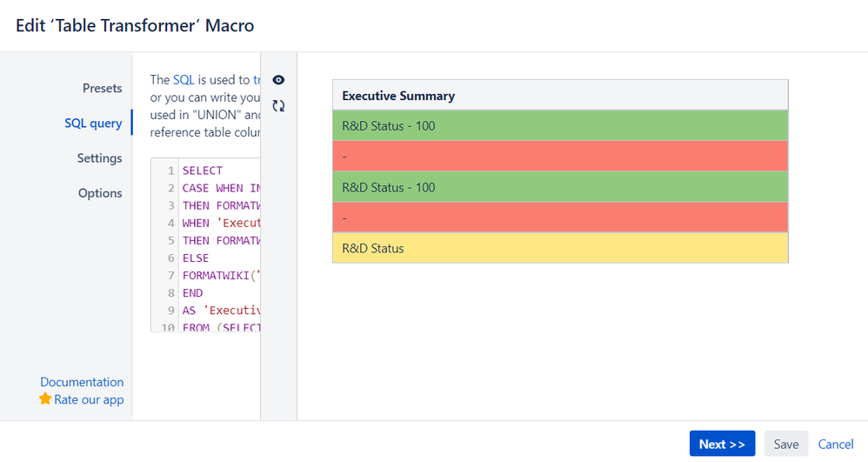Open the Settings tab
Image resolution: width=868 pixels, height=462 pixels.
99,158
